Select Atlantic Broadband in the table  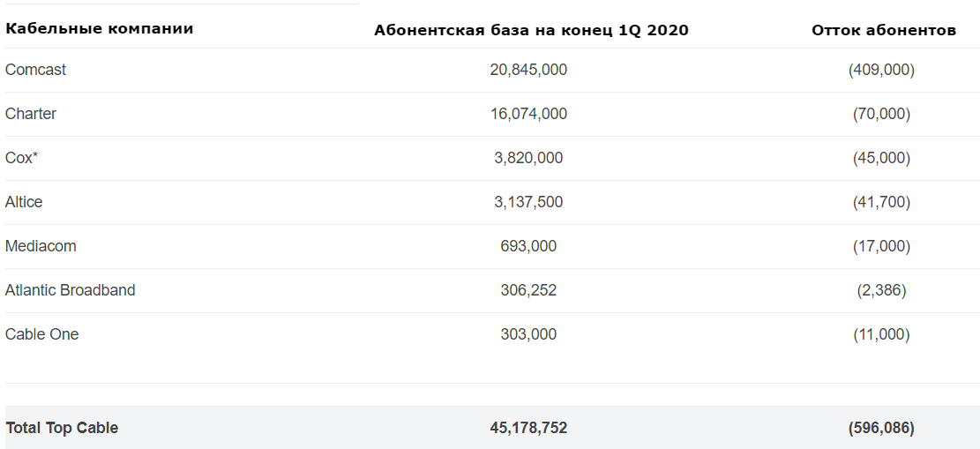coord(71,290)
